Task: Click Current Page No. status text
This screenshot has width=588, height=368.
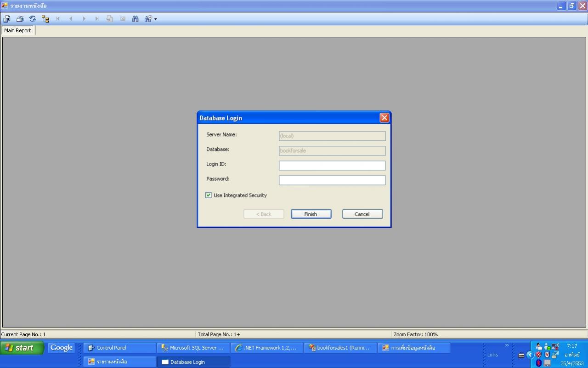Action: [23, 334]
